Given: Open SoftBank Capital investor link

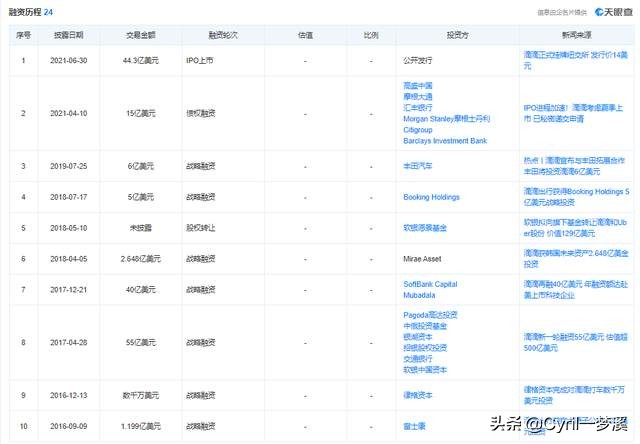Looking at the screenshot, I should click(x=430, y=284).
